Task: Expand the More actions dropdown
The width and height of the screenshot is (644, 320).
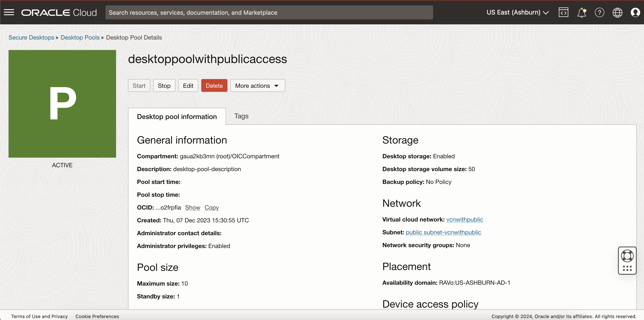Action: tap(258, 86)
